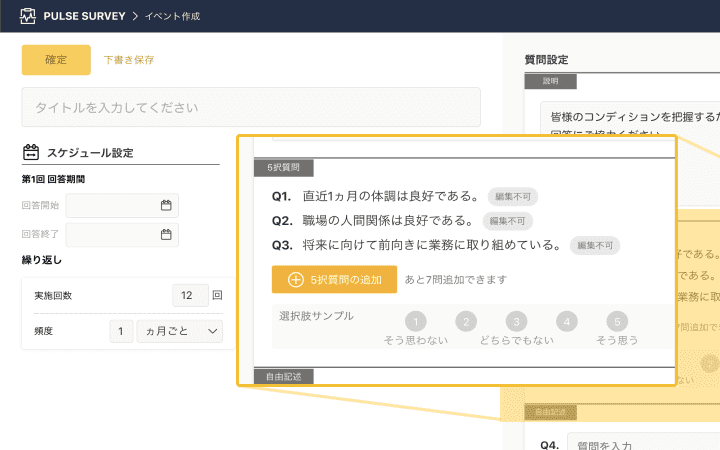Click the plus icon on 5択質問の追加
The image size is (720, 450).
point(295,279)
